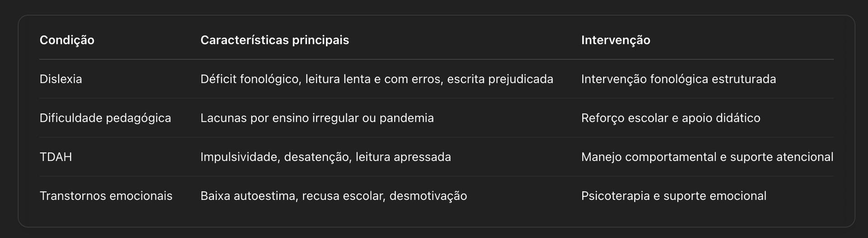Select the Dislexia cell
Viewport: 868px width, 238px height.
pyautogui.click(x=61, y=79)
